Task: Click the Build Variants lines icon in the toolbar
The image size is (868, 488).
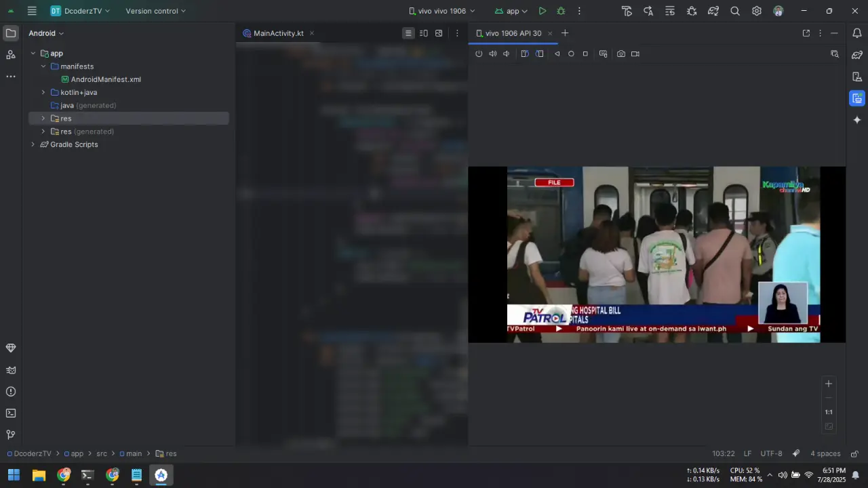Action: 670,11
